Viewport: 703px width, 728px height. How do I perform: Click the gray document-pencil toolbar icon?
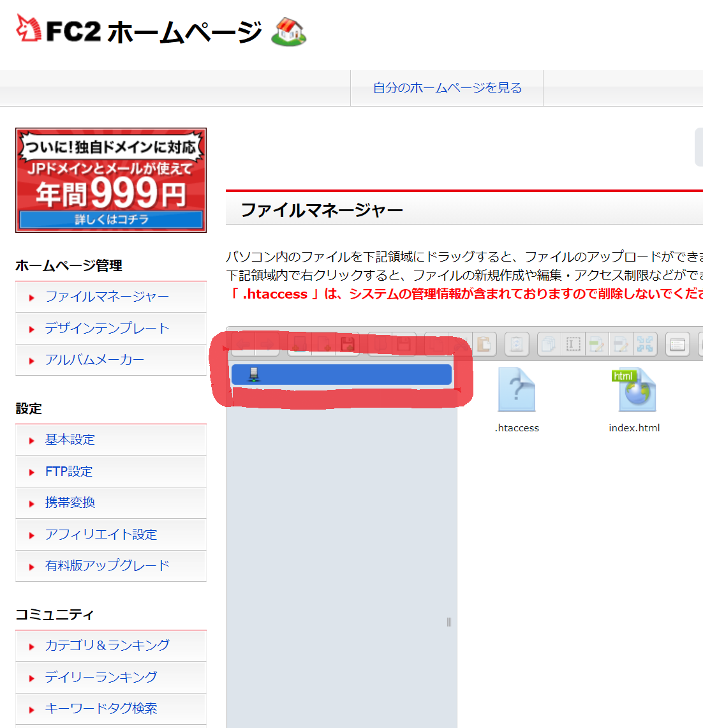point(621,345)
